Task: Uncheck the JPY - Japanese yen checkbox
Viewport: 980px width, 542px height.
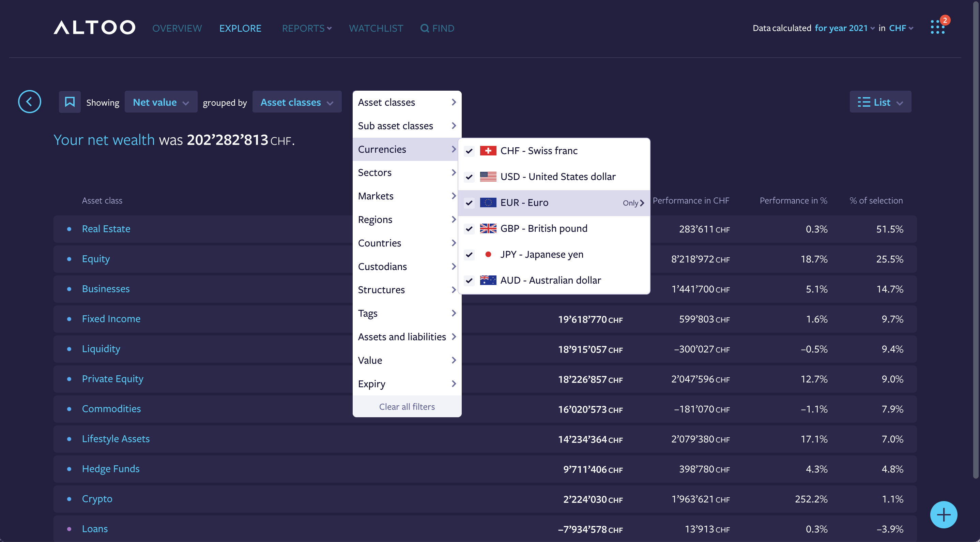Action: tap(469, 255)
